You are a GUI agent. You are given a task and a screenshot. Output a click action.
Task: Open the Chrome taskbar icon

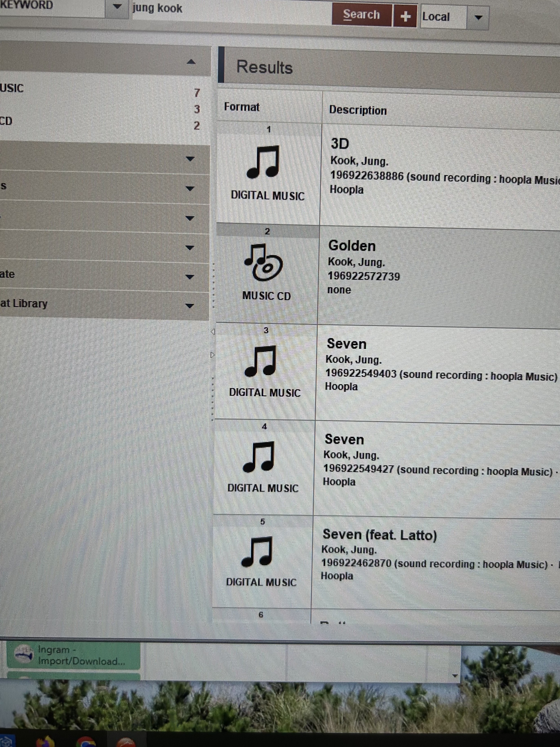(x=86, y=742)
